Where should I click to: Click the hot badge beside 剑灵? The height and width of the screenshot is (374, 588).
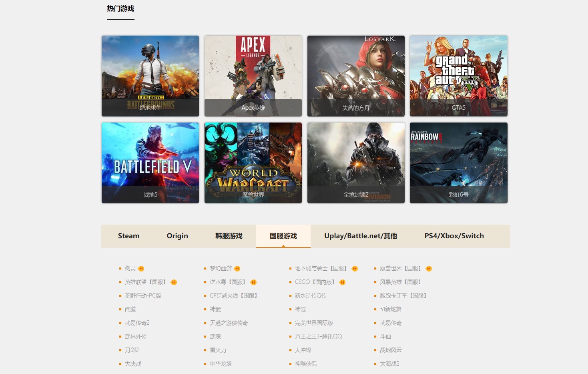click(141, 269)
